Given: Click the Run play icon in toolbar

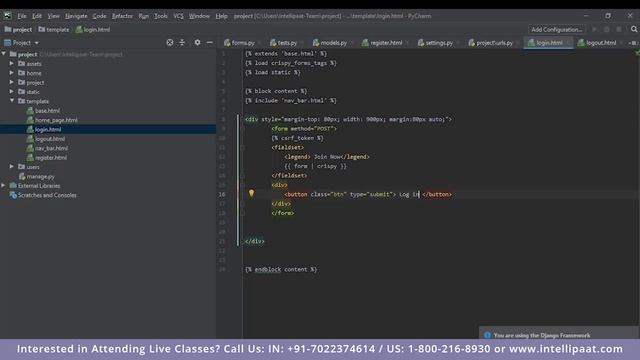Looking at the screenshot, I should [594, 29].
